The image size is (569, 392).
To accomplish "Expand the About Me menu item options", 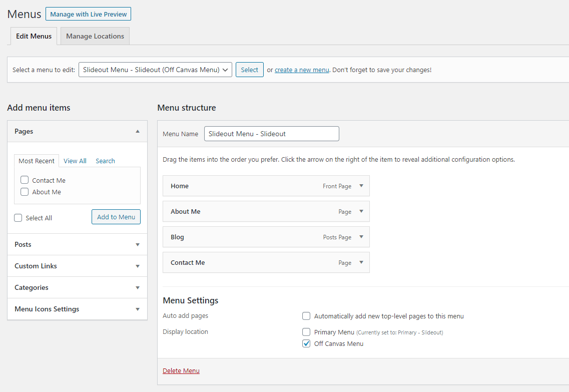I will (361, 211).
